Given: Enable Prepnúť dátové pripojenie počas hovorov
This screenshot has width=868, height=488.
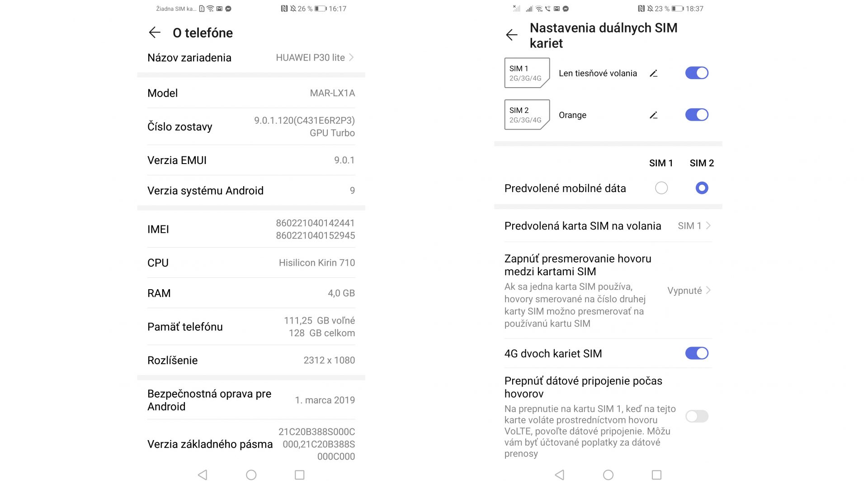Looking at the screenshot, I should click(x=697, y=416).
